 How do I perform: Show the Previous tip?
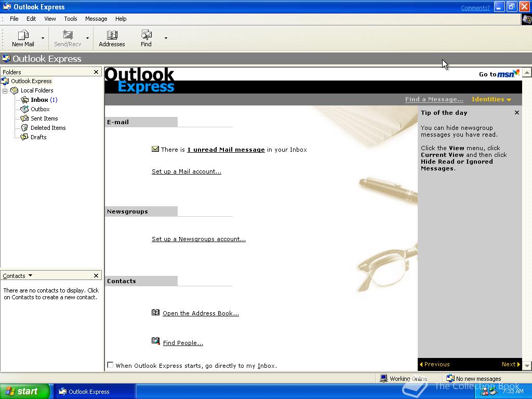click(x=435, y=364)
